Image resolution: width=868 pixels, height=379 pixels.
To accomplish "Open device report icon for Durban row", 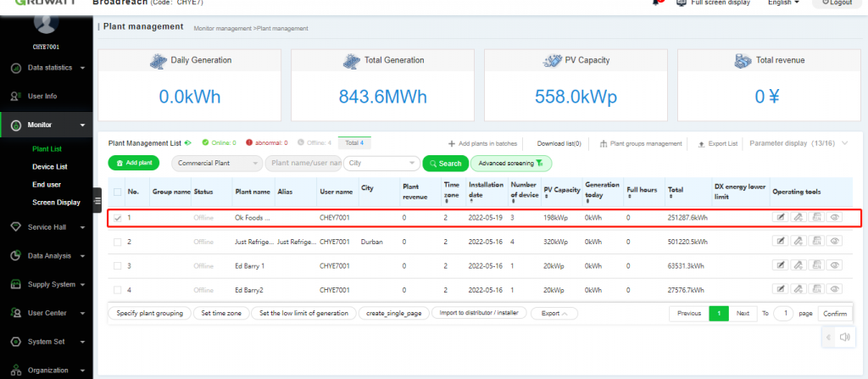I will [x=815, y=241].
